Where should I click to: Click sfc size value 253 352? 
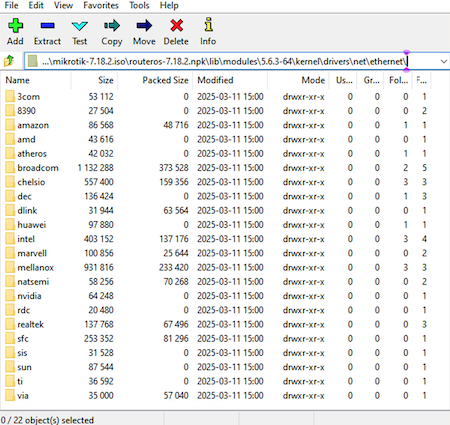99,339
